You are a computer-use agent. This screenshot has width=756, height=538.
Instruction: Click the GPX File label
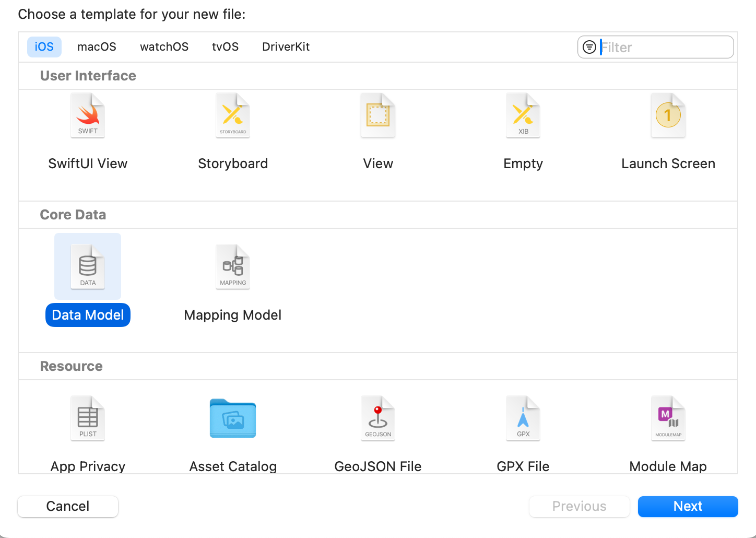pos(523,466)
